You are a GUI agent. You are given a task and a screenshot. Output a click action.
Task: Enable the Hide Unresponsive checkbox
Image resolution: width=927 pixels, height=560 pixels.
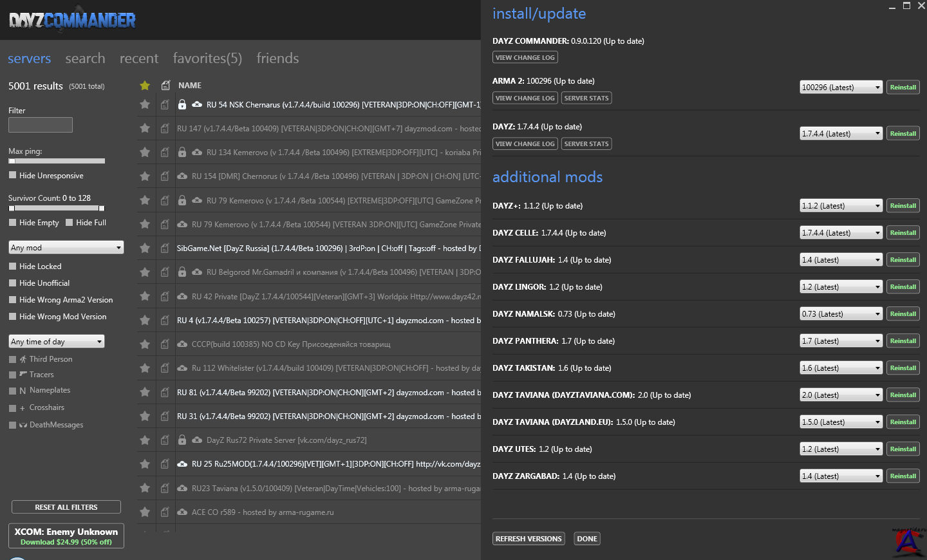tap(13, 175)
